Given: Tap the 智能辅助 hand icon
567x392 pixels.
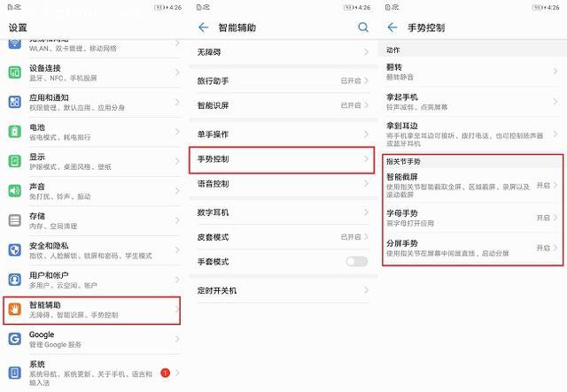Looking at the screenshot, I should [x=14, y=310].
